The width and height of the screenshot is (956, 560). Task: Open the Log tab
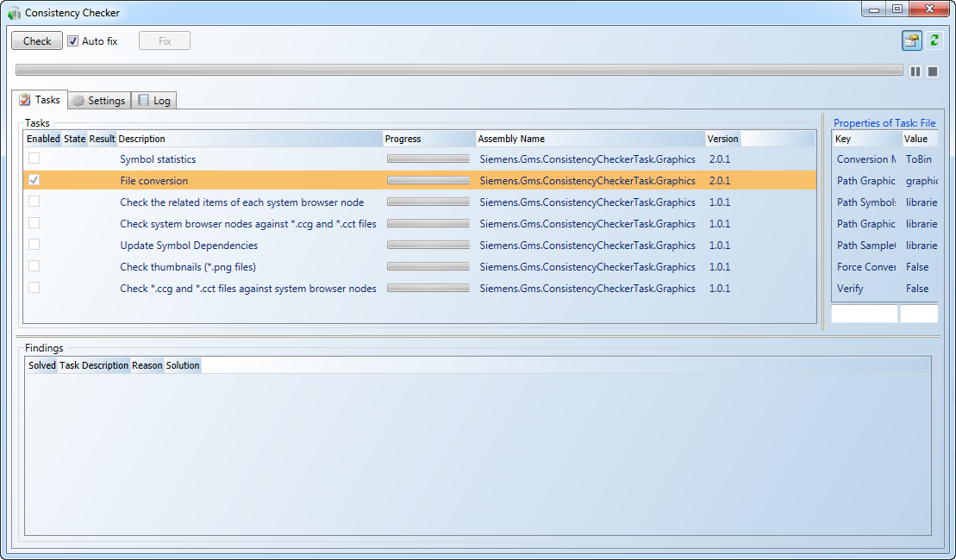(154, 101)
